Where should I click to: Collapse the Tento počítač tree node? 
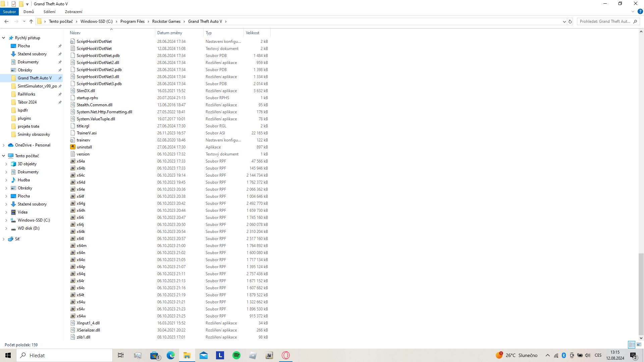coord(4,156)
